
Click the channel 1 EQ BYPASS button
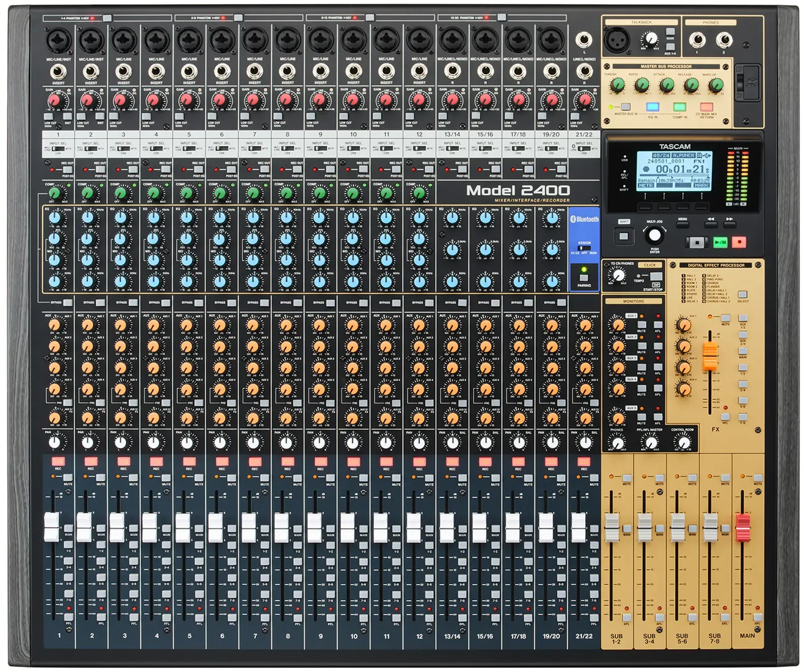coord(68,303)
